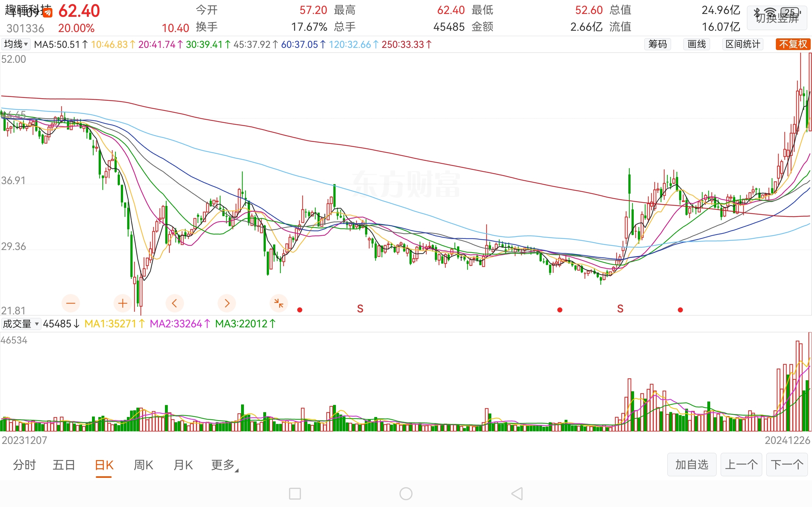This screenshot has height=507, width=812.
Task: Tap Android back triangle navigation icon
Action: click(517, 494)
